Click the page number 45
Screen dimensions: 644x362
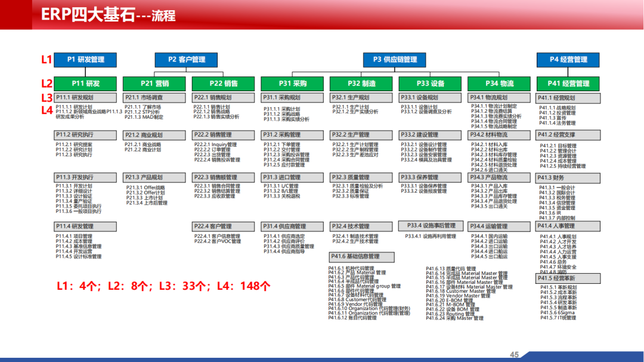click(x=514, y=355)
